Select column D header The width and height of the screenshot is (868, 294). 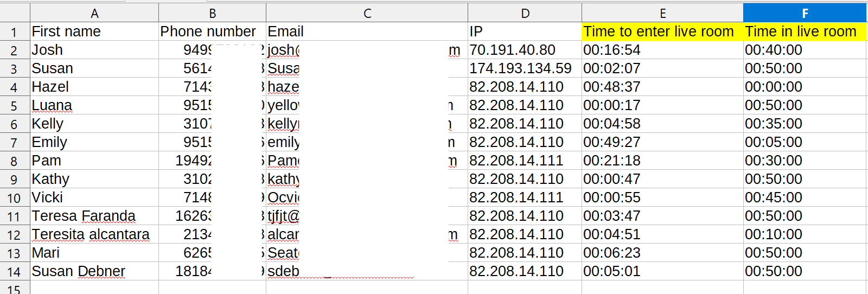point(525,13)
